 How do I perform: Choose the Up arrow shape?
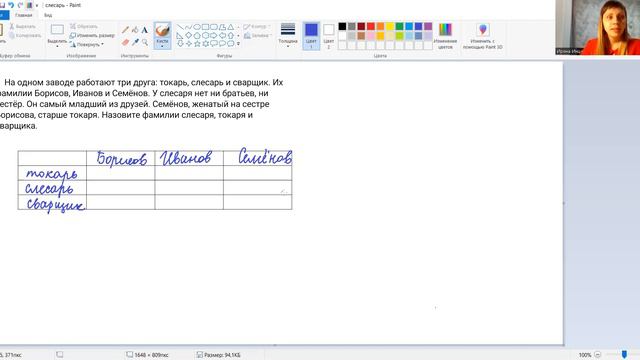coord(231,36)
